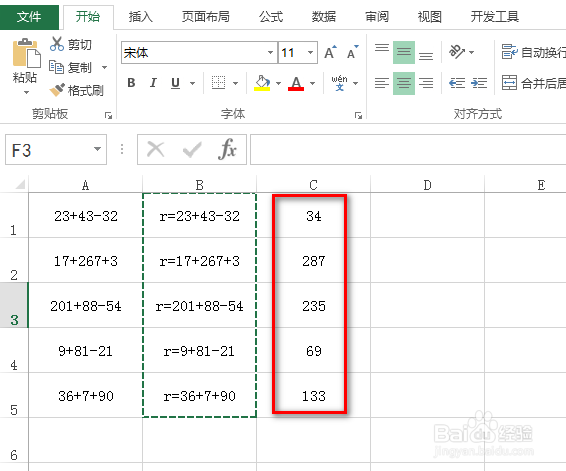Click the formula bar Enter checkmark

(192, 149)
